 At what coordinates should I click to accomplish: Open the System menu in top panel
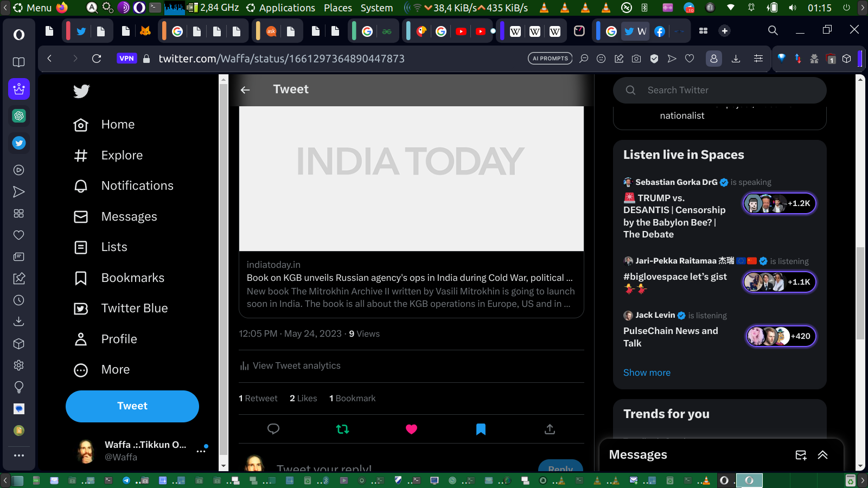point(376,8)
